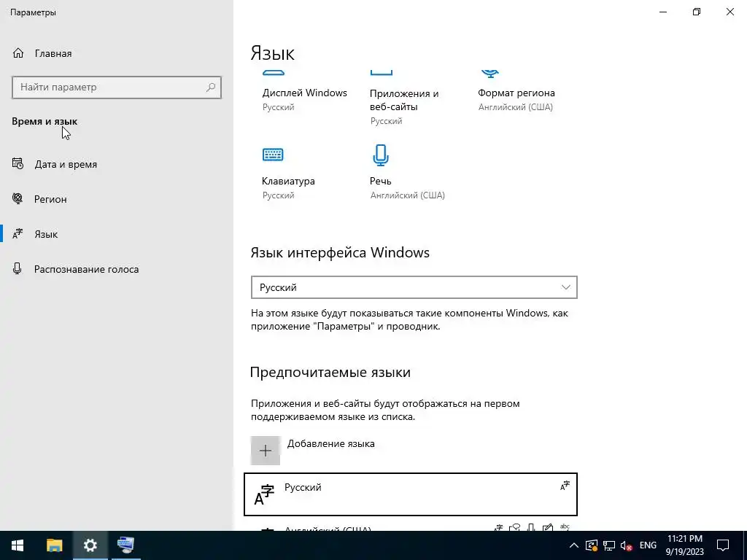This screenshot has width=747, height=560.
Task: Open Клавиатура keyboard icon tile
Action: coord(273,155)
